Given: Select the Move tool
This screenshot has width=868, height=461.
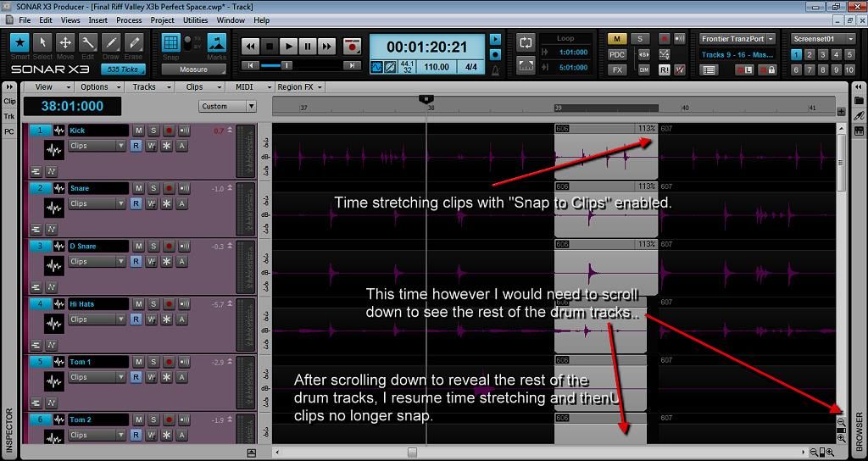Looking at the screenshot, I should pyautogui.click(x=65, y=42).
